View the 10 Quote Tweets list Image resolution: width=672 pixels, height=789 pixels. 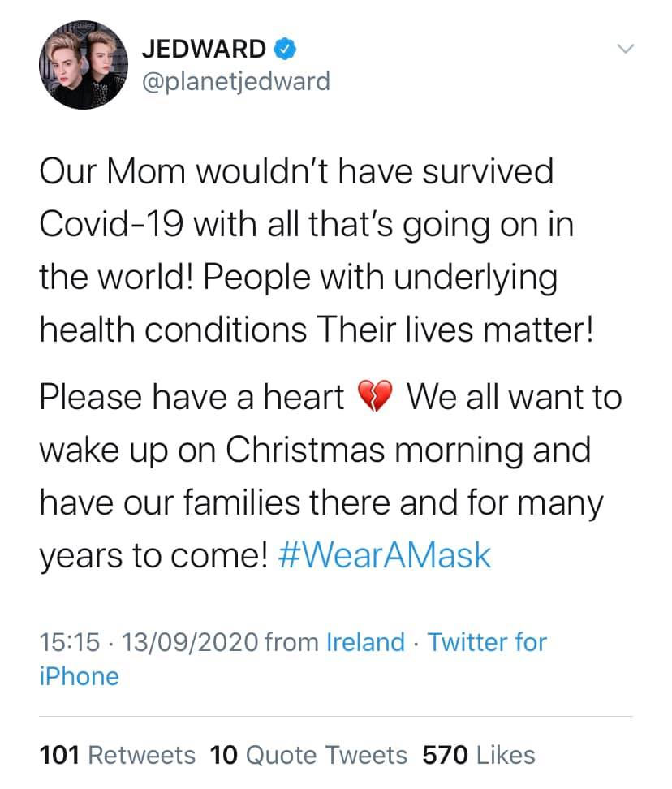point(308,755)
